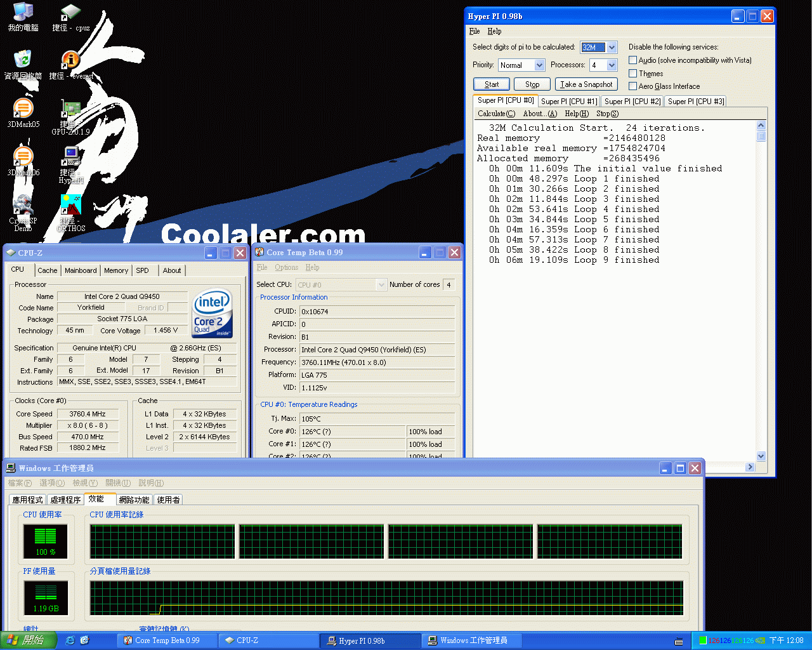The image size is (812, 650).
Task: Open the File menu in Core Temp
Action: pos(262,267)
